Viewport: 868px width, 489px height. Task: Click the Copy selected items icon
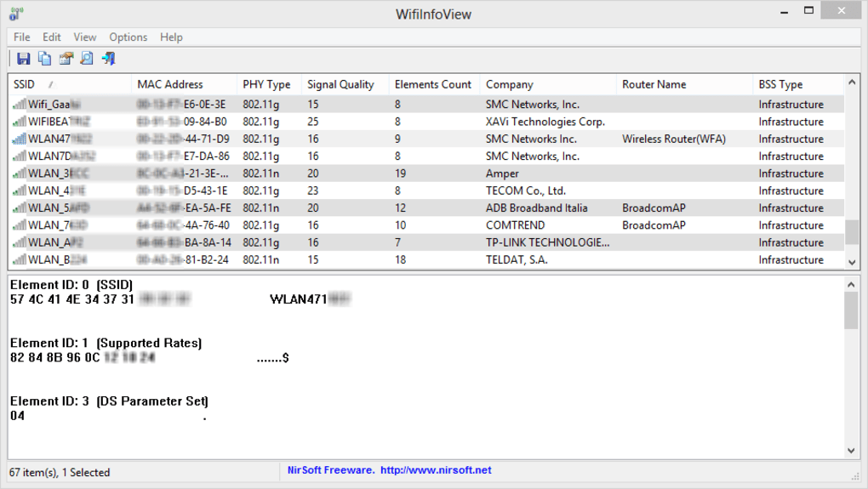pyautogui.click(x=44, y=59)
